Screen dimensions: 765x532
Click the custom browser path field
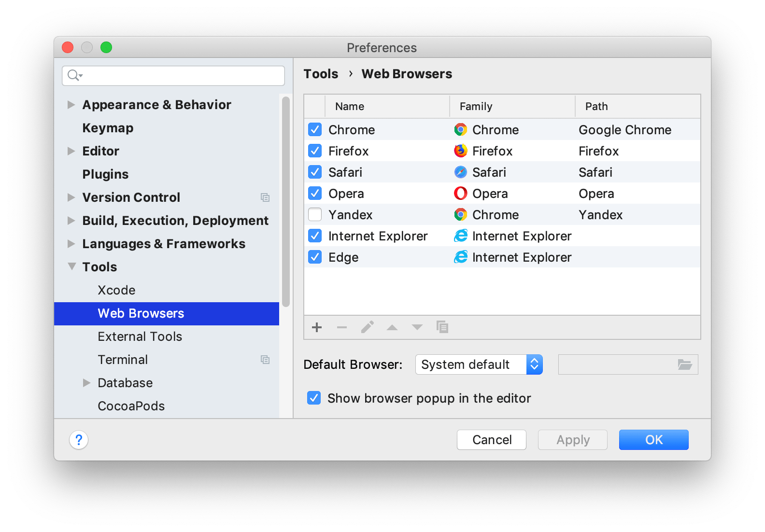(x=628, y=364)
